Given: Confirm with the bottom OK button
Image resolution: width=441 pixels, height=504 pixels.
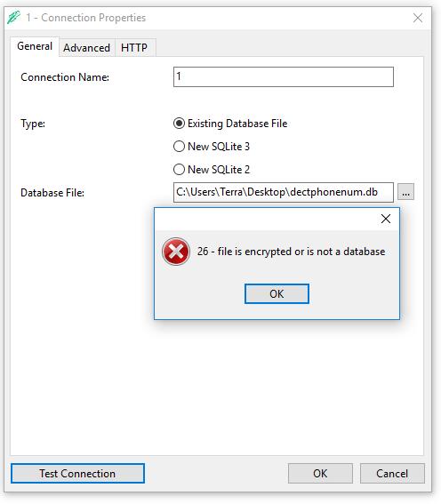Looking at the screenshot, I should 320,474.
